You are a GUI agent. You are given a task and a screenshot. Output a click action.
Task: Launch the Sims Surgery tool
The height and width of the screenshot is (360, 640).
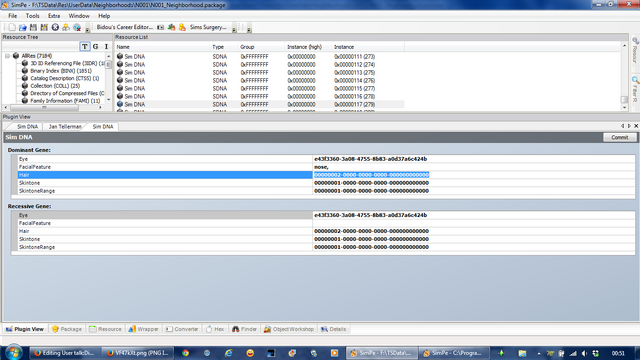208,27
